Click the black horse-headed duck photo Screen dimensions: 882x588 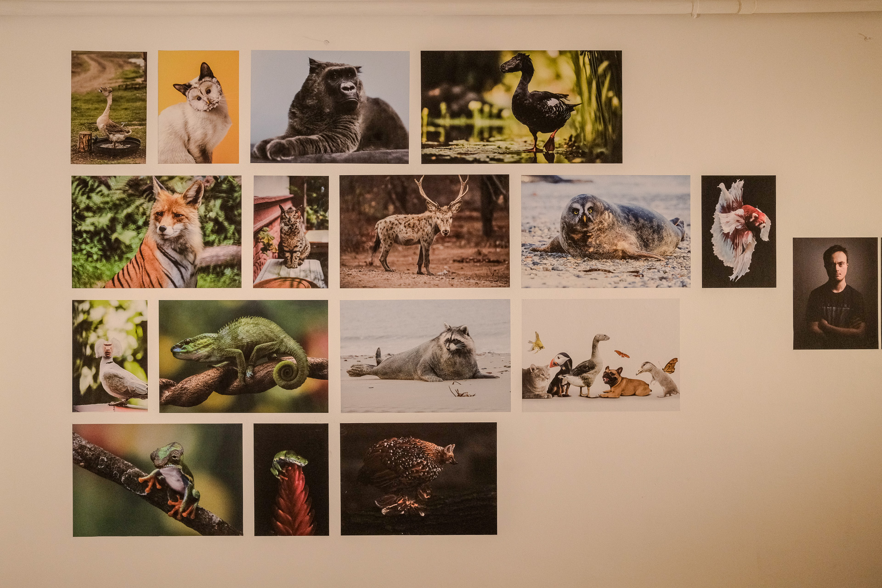click(x=521, y=107)
